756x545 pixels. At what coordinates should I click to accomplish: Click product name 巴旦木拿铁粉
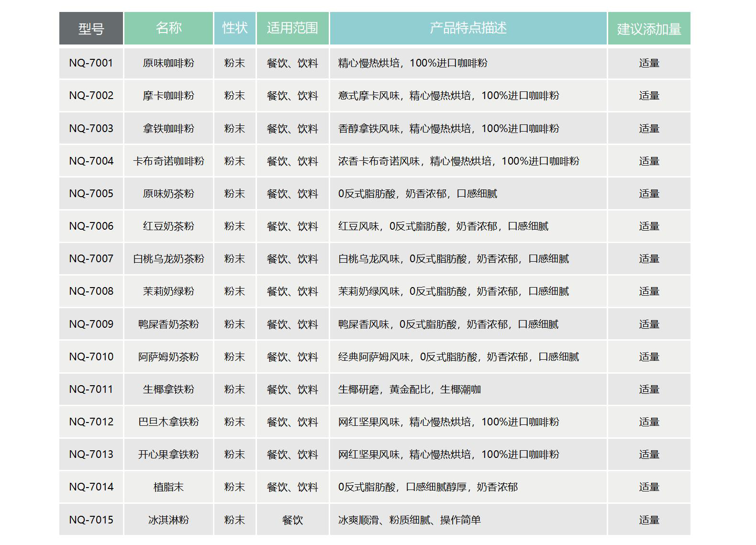[168, 422]
